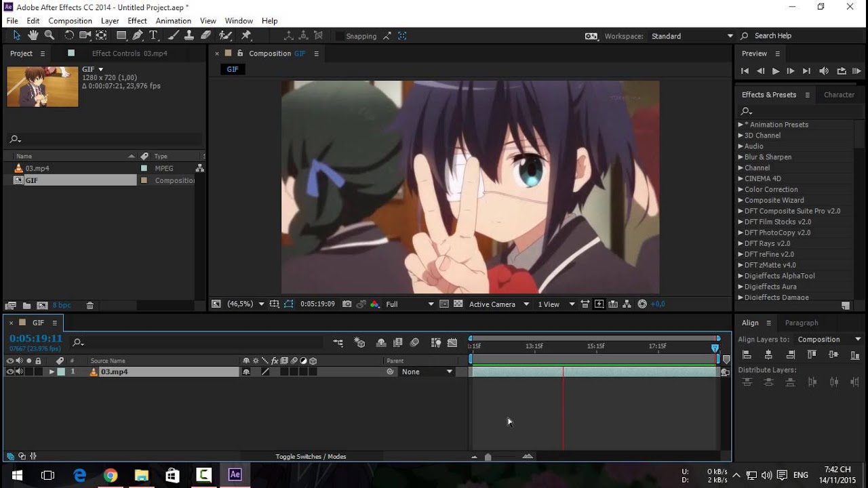Image resolution: width=868 pixels, height=488 pixels.
Task: Open the magnification ratio (46,5%) dropdown
Action: [245, 304]
